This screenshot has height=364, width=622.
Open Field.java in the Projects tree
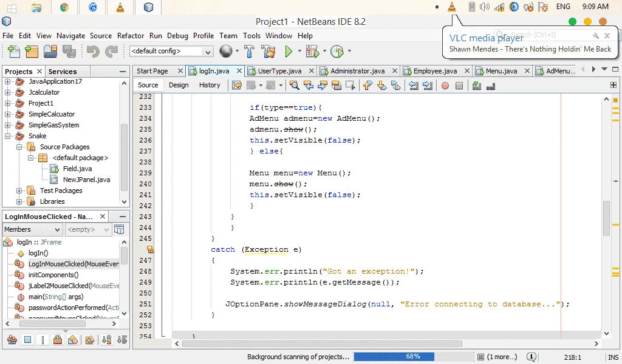pos(77,169)
